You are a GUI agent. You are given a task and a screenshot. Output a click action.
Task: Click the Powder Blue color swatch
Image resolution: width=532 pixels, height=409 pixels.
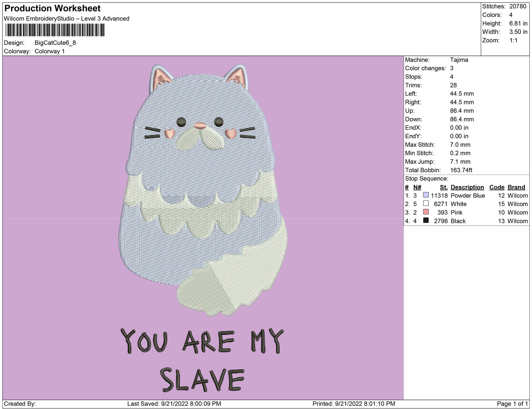[426, 195]
